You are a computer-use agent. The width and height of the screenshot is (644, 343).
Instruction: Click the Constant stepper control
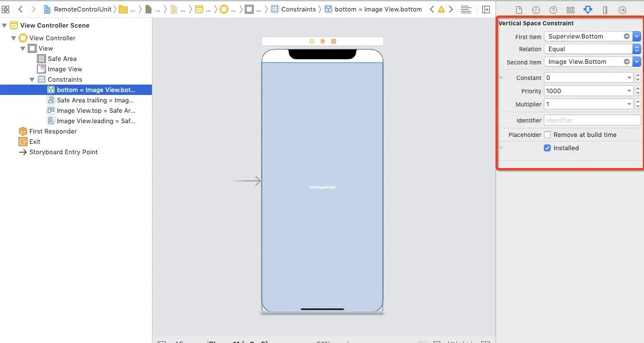(638, 78)
